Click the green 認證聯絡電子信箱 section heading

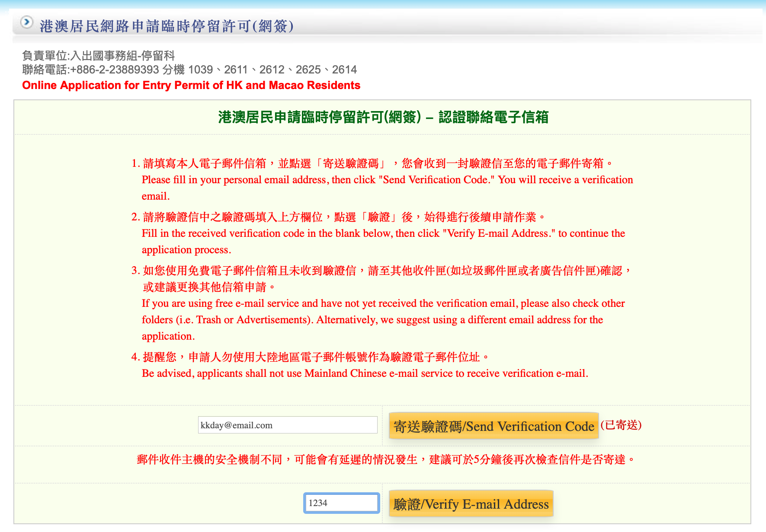[383, 117]
